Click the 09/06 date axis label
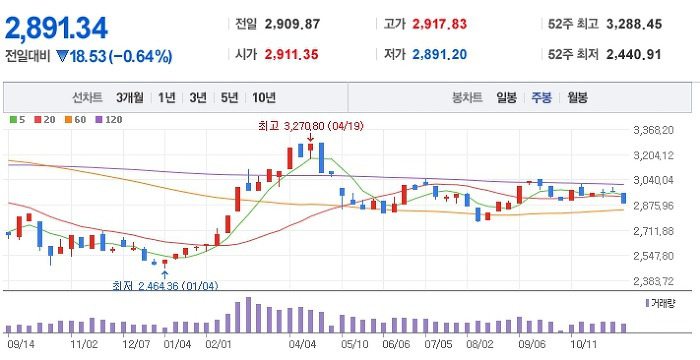 click(x=532, y=345)
